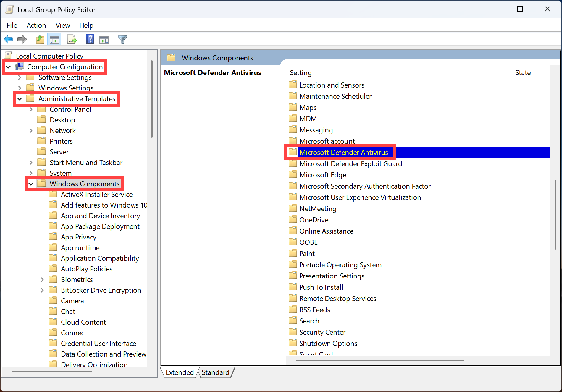This screenshot has width=562, height=392.
Task: Click folder icon beside Camera in tree
Action: click(x=53, y=300)
